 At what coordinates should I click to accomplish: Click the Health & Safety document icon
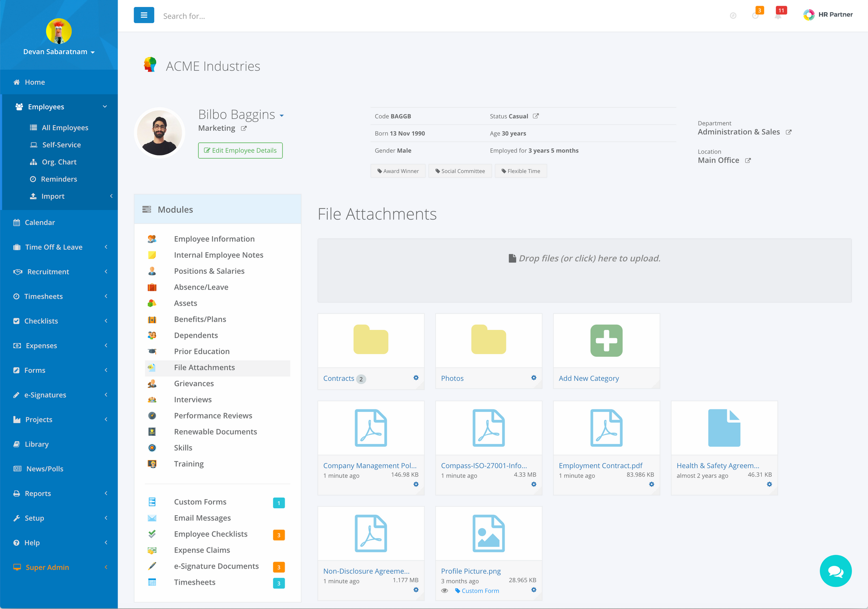click(x=724, y=428)
